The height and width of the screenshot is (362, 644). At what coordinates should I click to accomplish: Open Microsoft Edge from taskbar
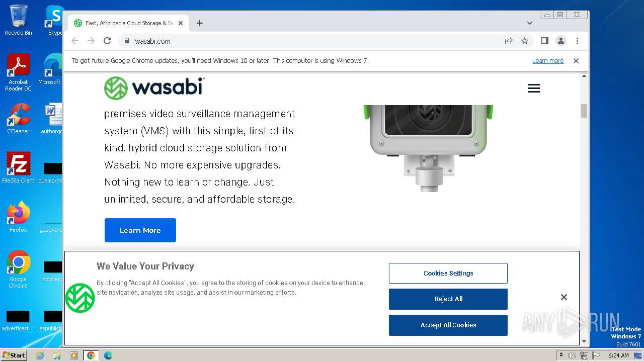108,355
